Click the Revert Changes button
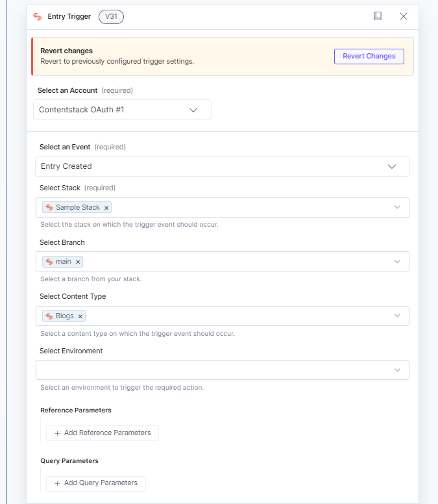The image size is (438, 504). 369,56
